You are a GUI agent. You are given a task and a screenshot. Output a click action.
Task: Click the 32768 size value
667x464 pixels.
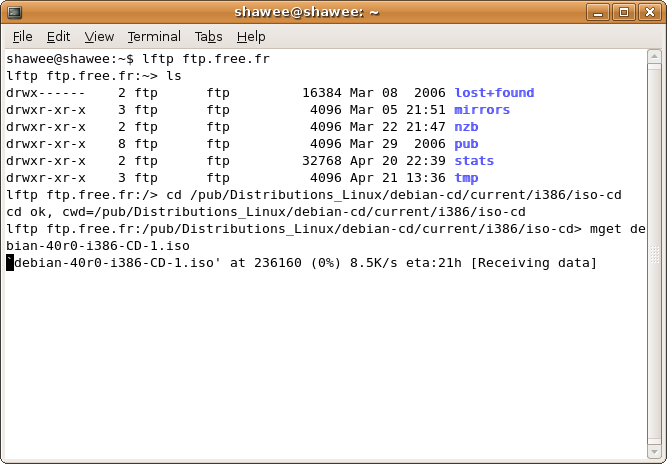coord(322,161)
